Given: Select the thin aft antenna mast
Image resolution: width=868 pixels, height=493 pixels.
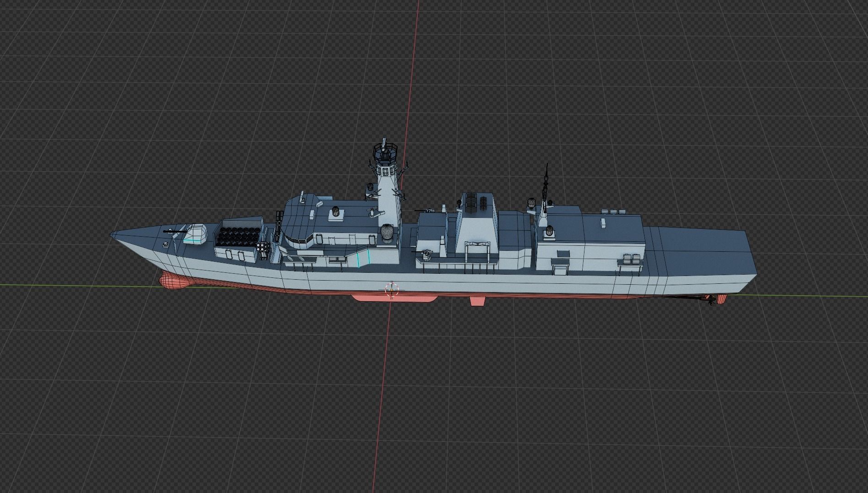Looking at the screenshot, I should tap(545, 188).
